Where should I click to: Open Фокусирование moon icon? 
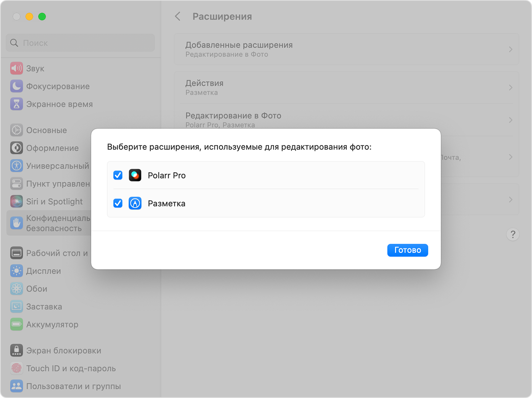coord(16,86)
